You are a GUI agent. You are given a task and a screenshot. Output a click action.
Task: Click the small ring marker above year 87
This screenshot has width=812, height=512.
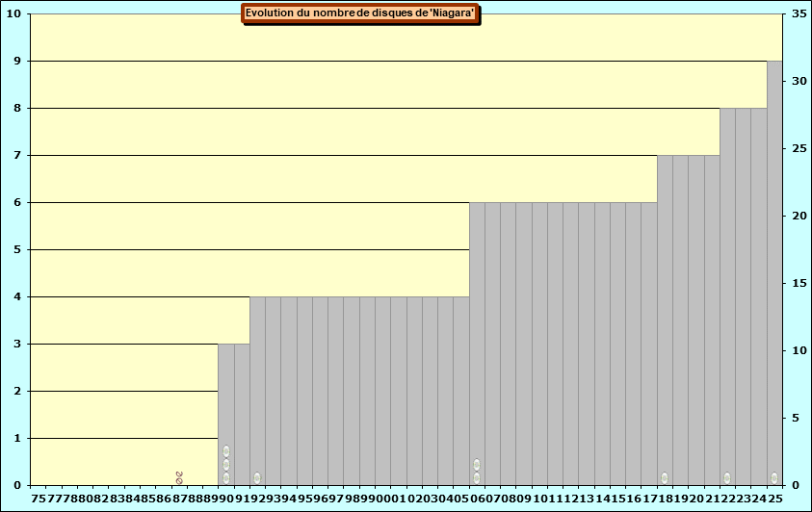pos(179,475)
